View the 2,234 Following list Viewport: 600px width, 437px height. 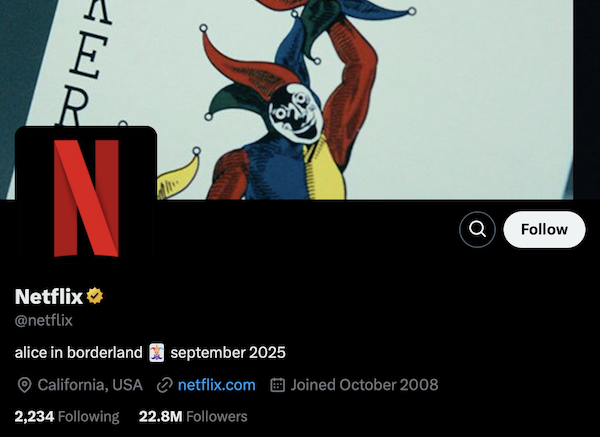point(67,416)
